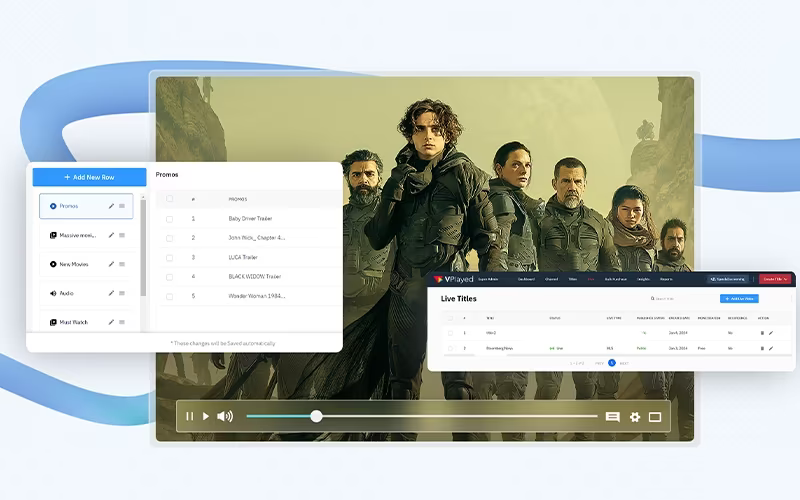Click page 1 pagination circle

pyautogui.click(x=612, y=363)
